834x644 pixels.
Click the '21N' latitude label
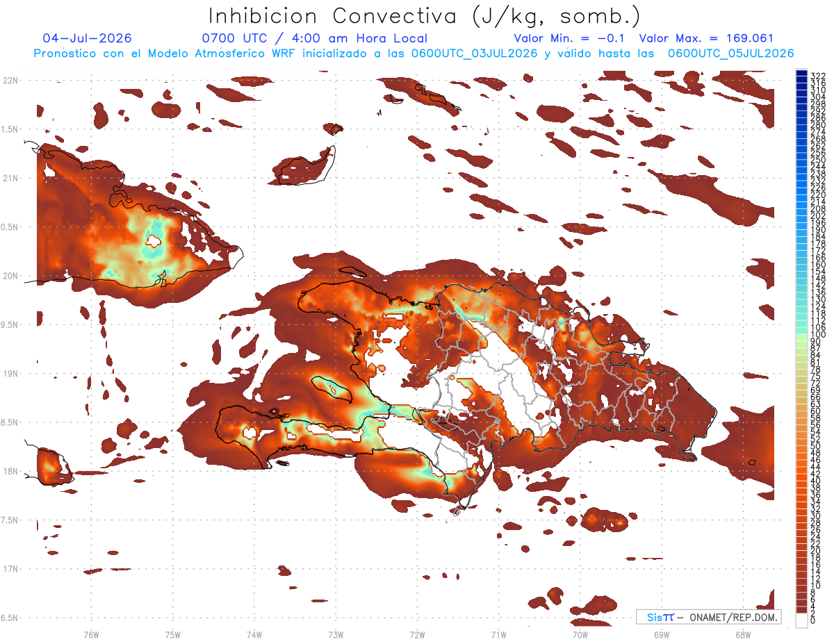click(10, 179)
